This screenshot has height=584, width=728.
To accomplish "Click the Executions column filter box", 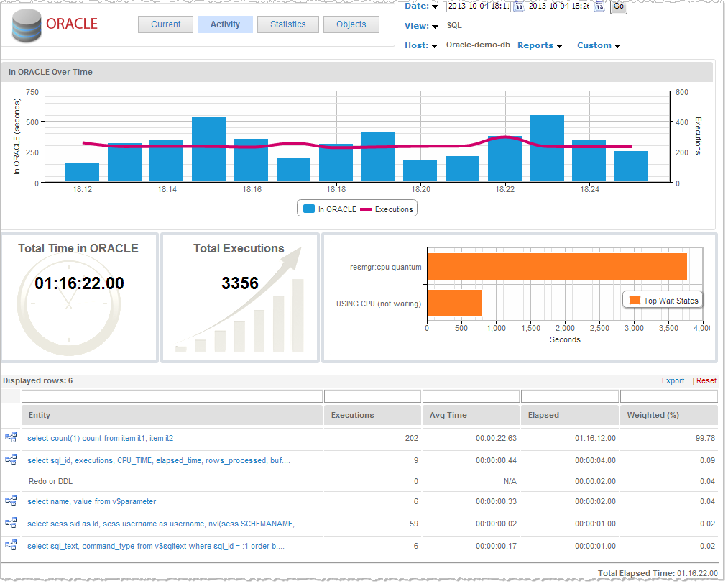I will [x=372, y=396].
